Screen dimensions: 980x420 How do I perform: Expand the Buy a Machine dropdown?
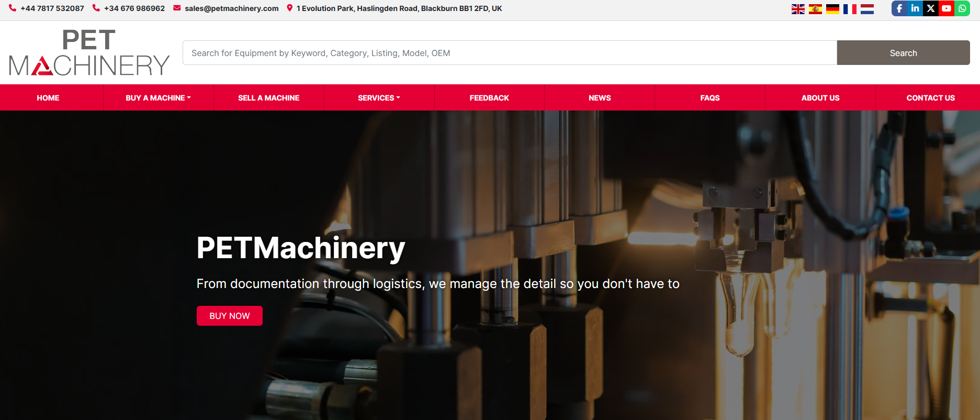click(158, 98)
